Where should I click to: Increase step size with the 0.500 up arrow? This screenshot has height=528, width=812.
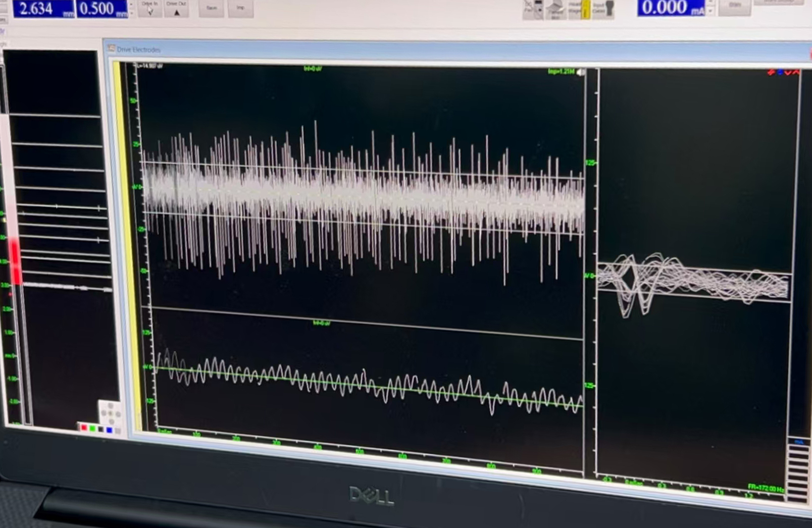point(132,4)
